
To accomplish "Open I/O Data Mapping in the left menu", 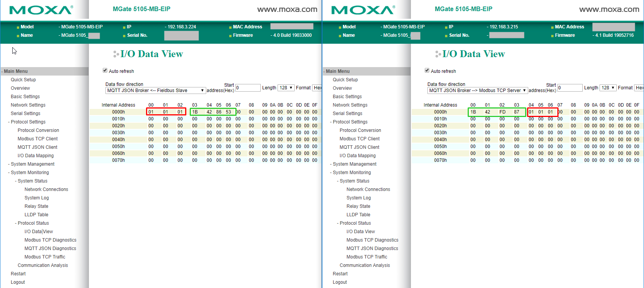I will tap(36, 156).
